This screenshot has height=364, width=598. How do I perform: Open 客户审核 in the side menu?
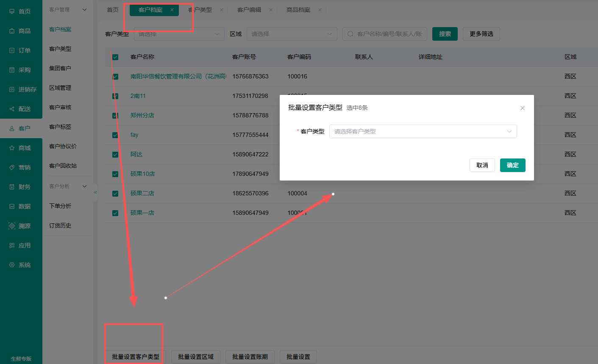click(x=60, y=108)
